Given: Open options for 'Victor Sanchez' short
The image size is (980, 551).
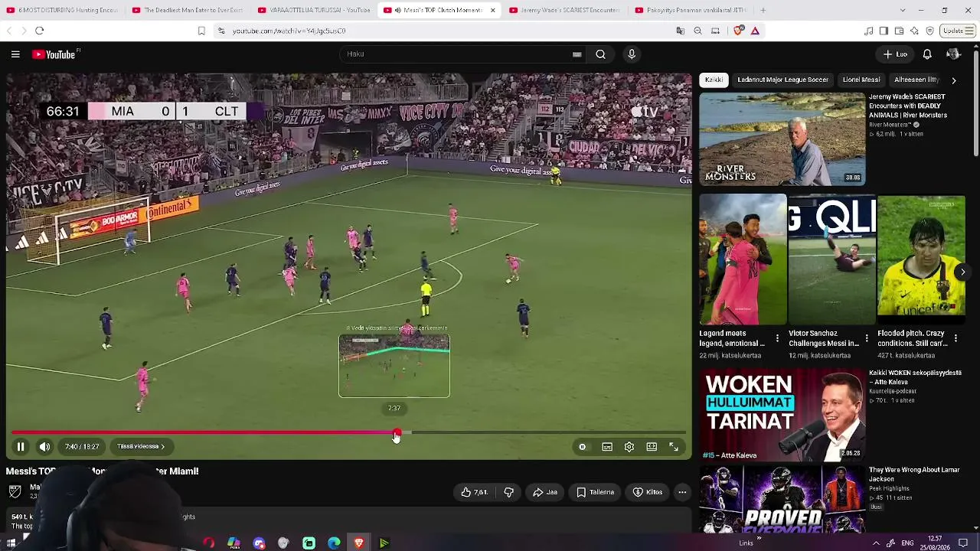Looking at the screenshot, I should click(867, 337).
